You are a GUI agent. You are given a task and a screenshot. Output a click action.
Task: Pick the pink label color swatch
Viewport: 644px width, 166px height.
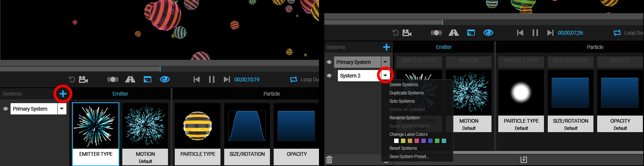[417, 141]
